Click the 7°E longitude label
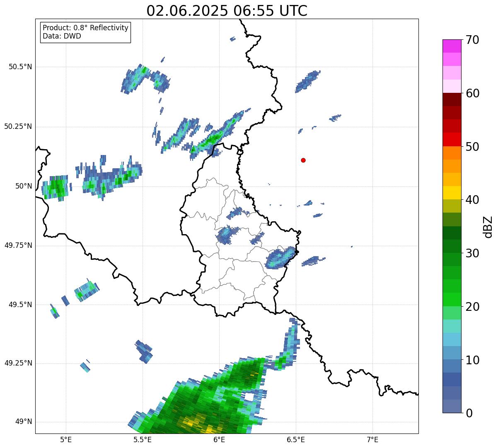 coord(372,440)
